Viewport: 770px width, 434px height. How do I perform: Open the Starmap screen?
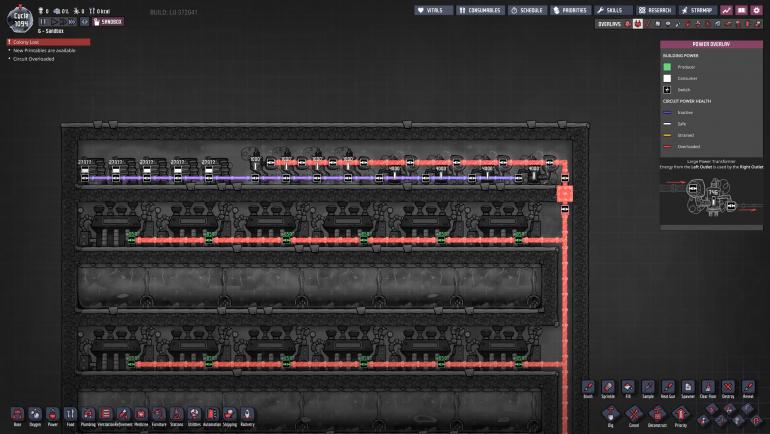click(696, 10)
